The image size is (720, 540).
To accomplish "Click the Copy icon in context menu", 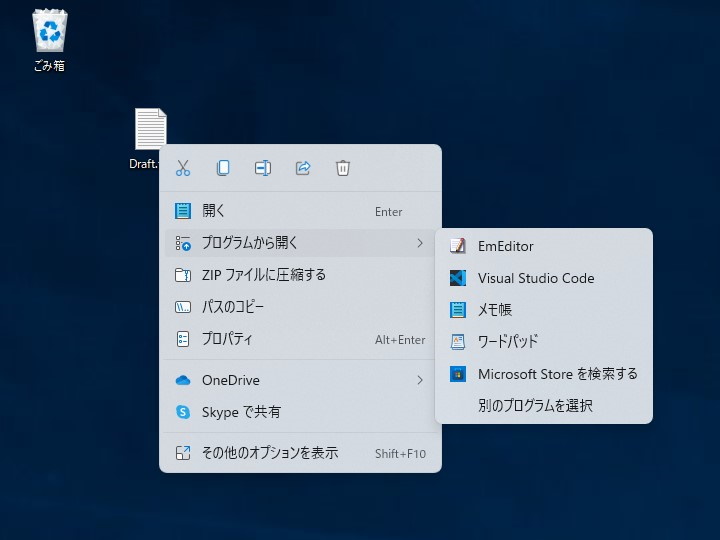I will click(x=223, y=168).
